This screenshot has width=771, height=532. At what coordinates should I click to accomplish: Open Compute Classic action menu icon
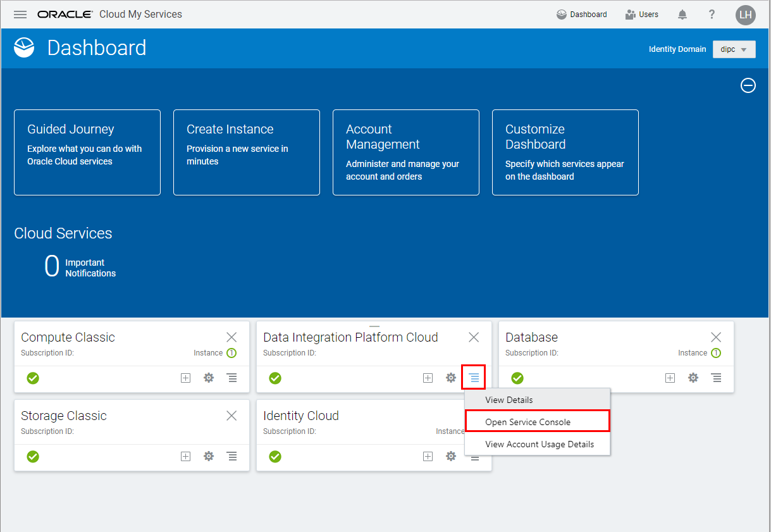coord(232,378)
